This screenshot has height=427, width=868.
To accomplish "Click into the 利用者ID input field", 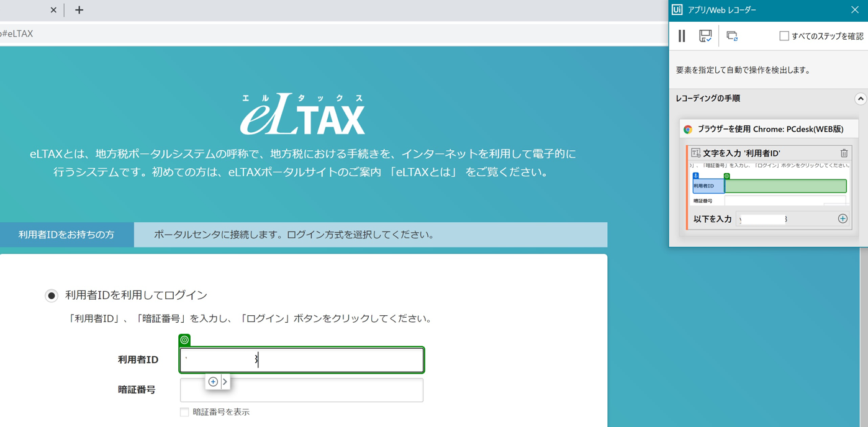I will (x=302, y=360).
